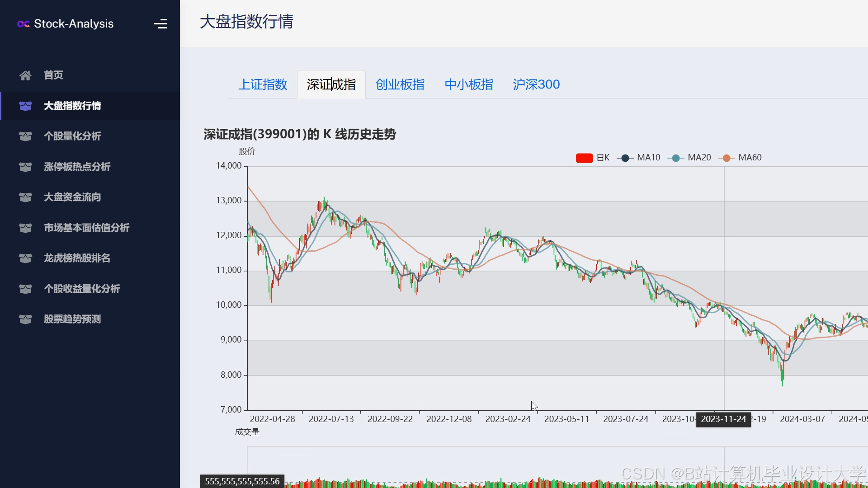Click the 龙虎榜热股排名 icon
The height and width of the screenshot is (488, 868).
click(25, 258)
